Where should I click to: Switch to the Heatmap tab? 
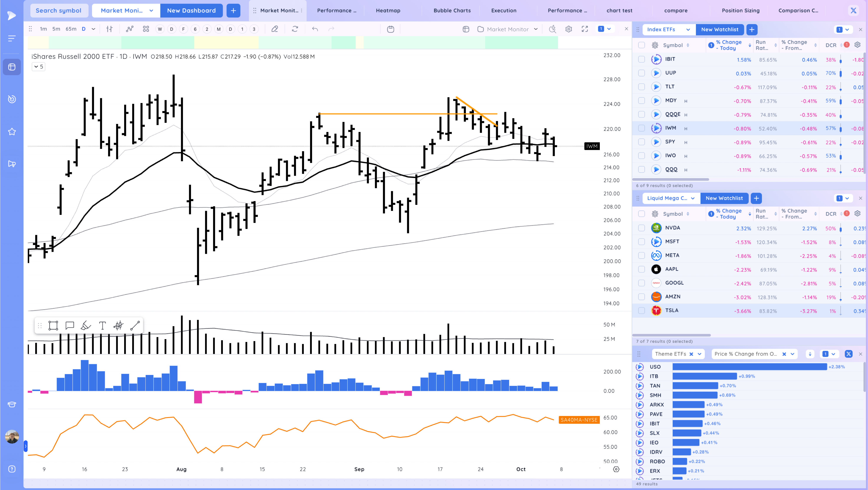(x=388, y=10)
